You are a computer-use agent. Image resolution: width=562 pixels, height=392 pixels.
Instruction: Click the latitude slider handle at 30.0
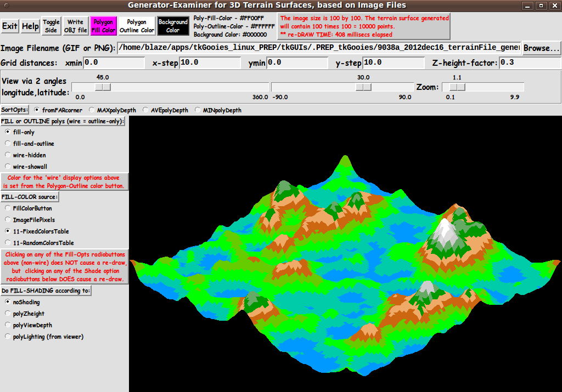click(x=363, y=87)
